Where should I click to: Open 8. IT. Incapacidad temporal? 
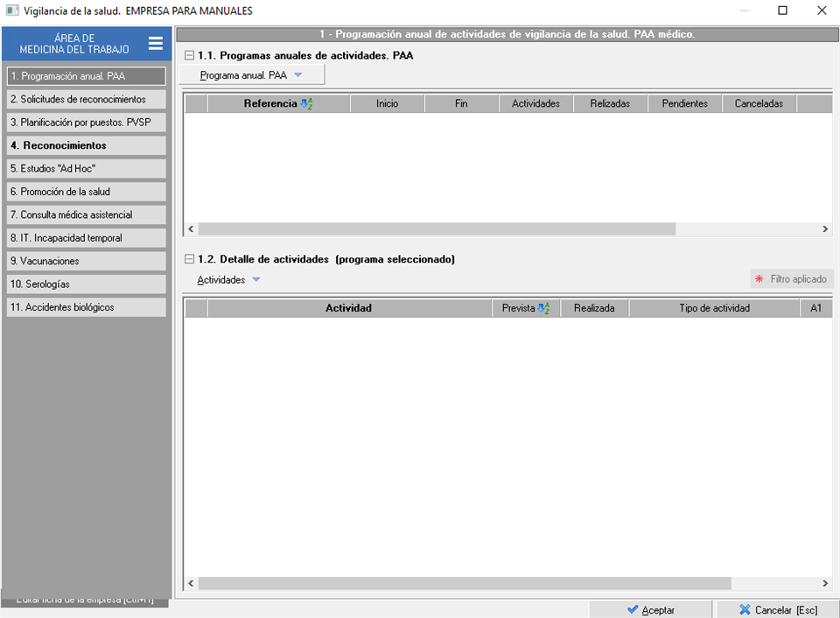pos(85,238)
